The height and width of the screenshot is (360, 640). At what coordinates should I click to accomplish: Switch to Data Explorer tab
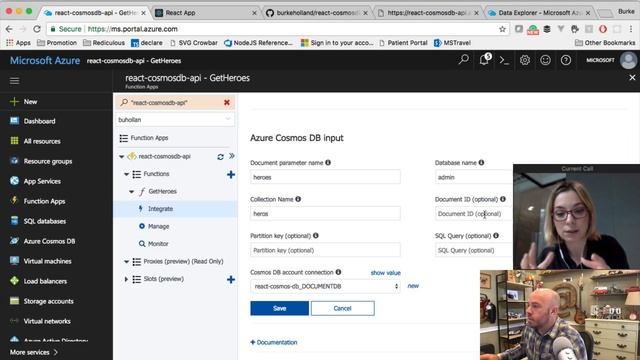[539, 13]
